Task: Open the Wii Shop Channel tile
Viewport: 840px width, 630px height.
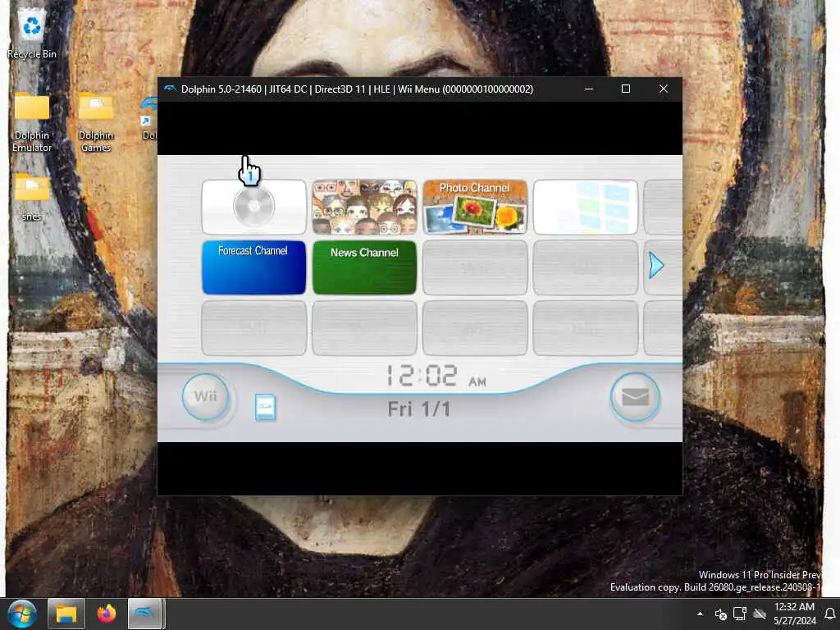Action: tap(586, 207)
